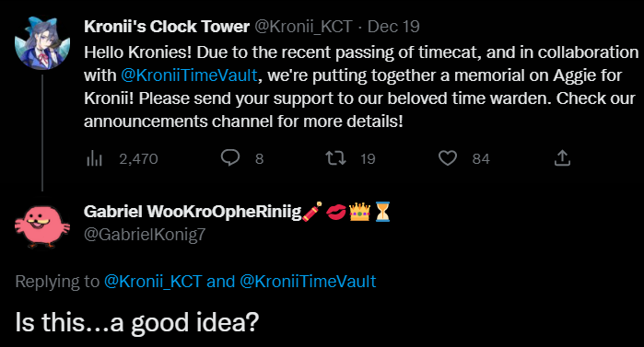Viewport: 644px width, 347px height.
Task: Open @KroniiTimeVault in the Replying to line
Action: (x=308, y=282)
